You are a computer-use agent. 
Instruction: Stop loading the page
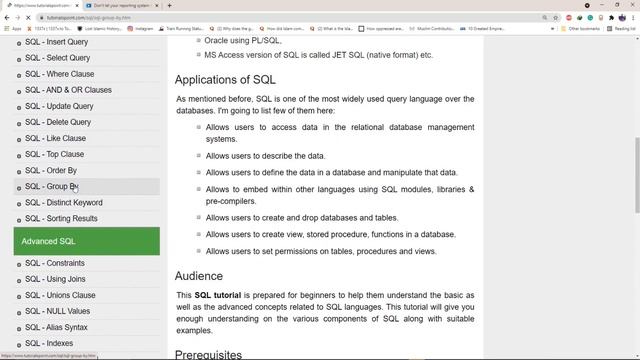pos(28,18)
